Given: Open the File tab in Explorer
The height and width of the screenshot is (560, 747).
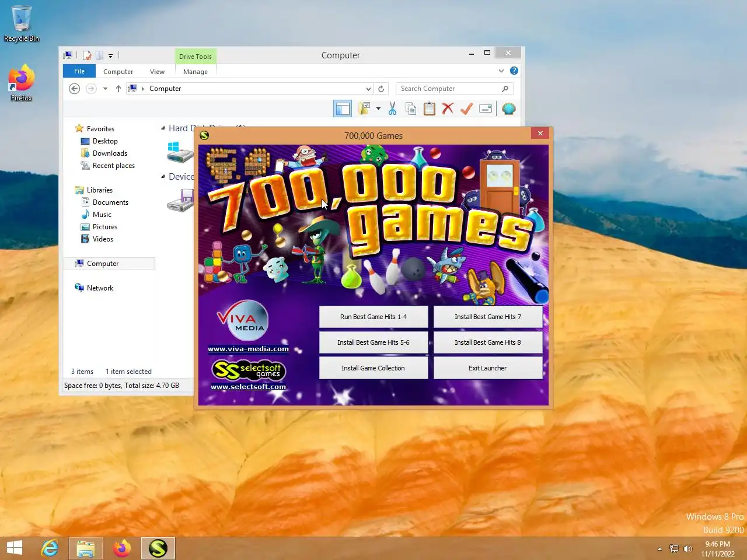Looking at the screenshot, I should click(x=79, y=71).
